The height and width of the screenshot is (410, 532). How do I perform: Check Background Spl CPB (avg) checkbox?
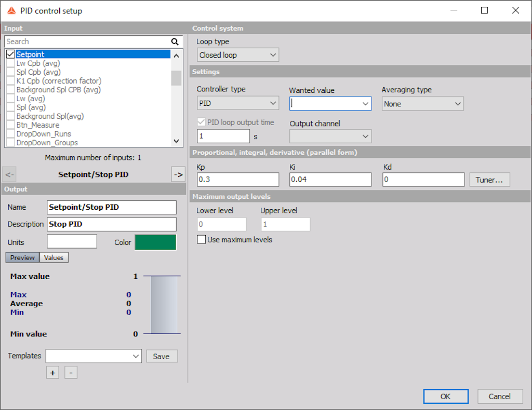click(10, 89)
